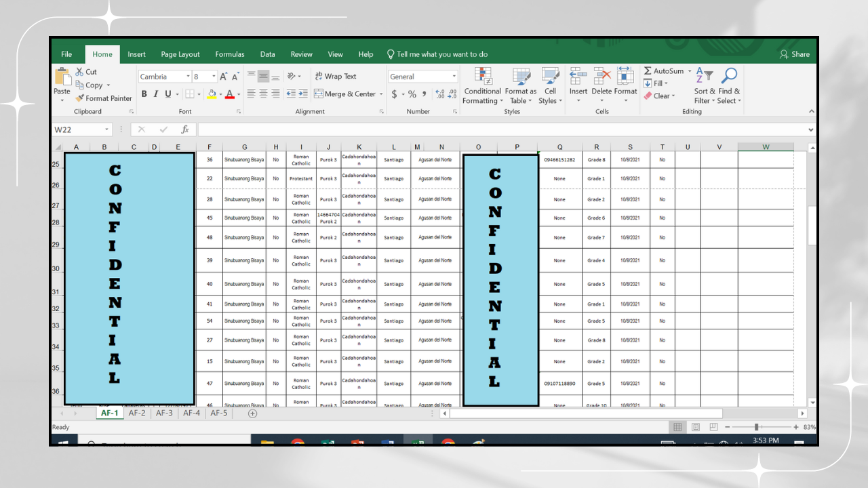Decrease the font size

pos(235,77)
